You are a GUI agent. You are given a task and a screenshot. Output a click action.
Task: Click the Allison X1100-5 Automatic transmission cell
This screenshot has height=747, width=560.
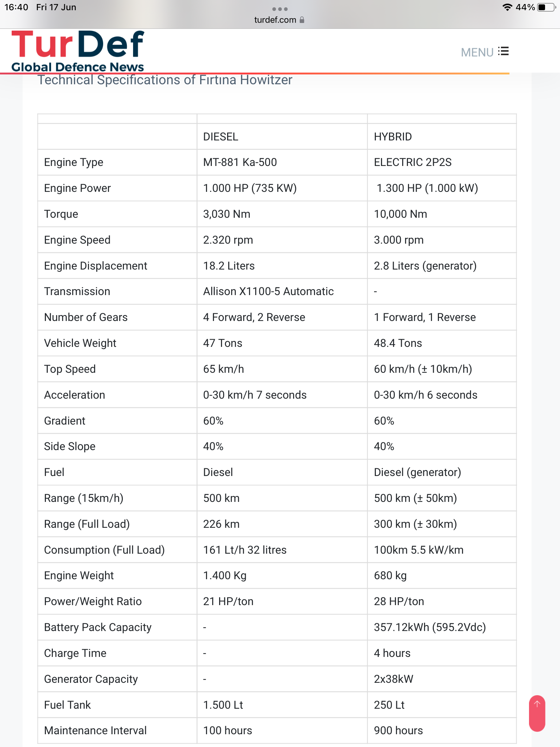click(268, 291)
